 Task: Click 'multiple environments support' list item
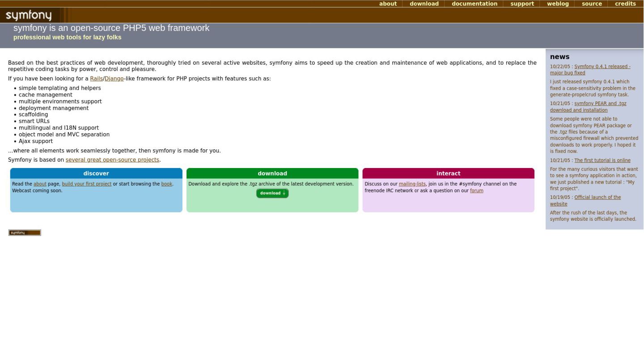point(60,101)
